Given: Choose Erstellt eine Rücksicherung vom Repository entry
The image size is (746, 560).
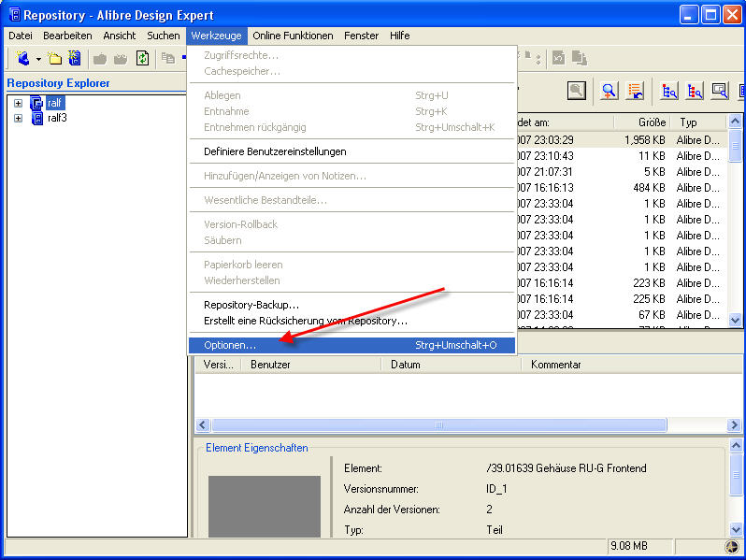Looking at the screenshot, I should click(x=352, y=322).
